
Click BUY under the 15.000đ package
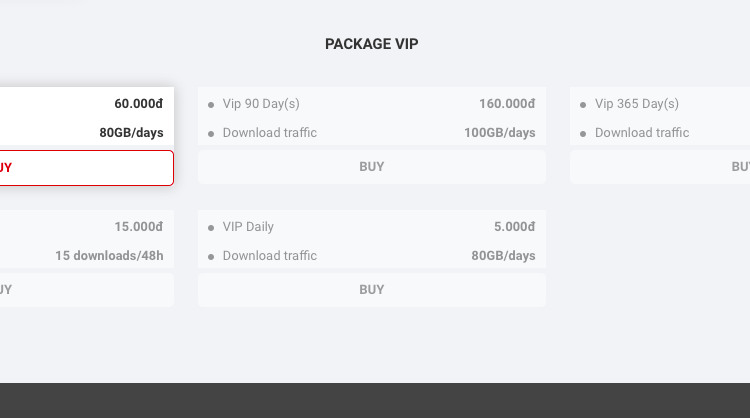click(x=87, y=290)
